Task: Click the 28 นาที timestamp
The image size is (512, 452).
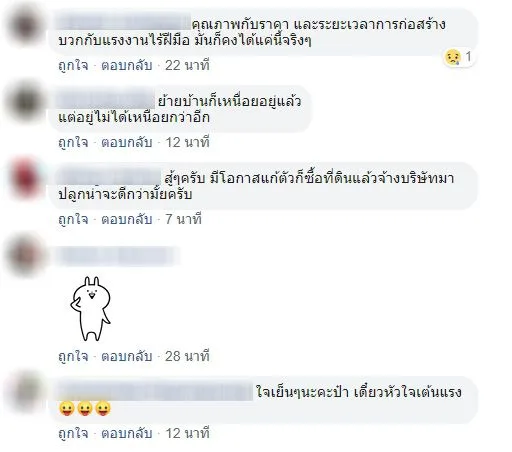Action: coord(187,356)
